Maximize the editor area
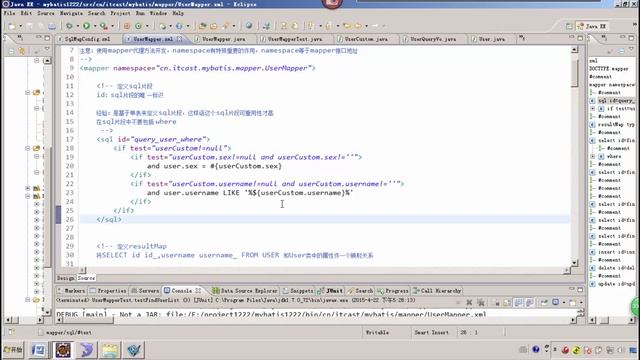 point(580,38)
